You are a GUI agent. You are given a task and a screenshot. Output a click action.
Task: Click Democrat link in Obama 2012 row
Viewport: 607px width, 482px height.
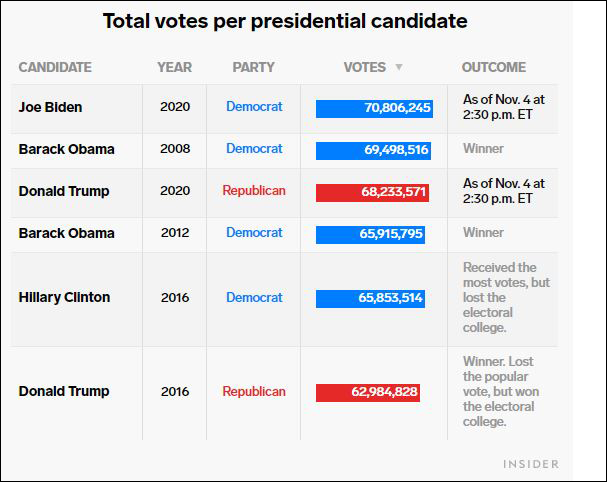click(254, 233)
